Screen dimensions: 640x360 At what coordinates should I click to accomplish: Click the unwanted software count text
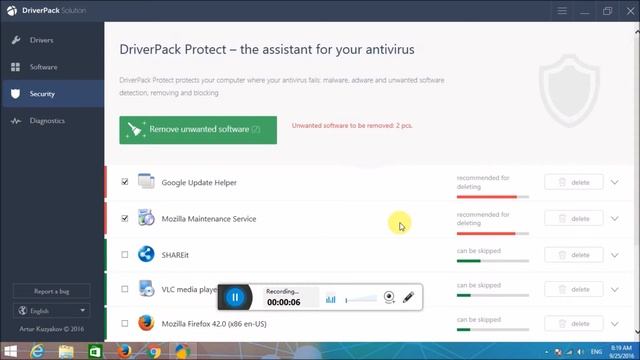coord(352,126)
